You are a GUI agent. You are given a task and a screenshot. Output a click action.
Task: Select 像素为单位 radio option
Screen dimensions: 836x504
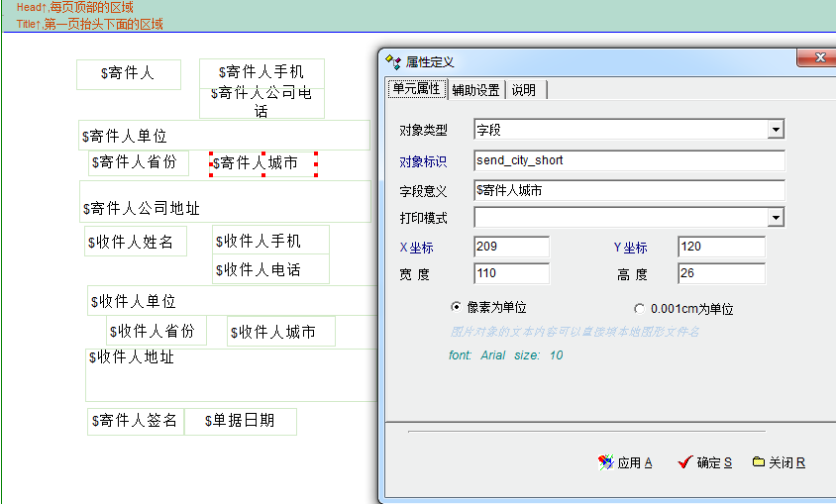456,308
